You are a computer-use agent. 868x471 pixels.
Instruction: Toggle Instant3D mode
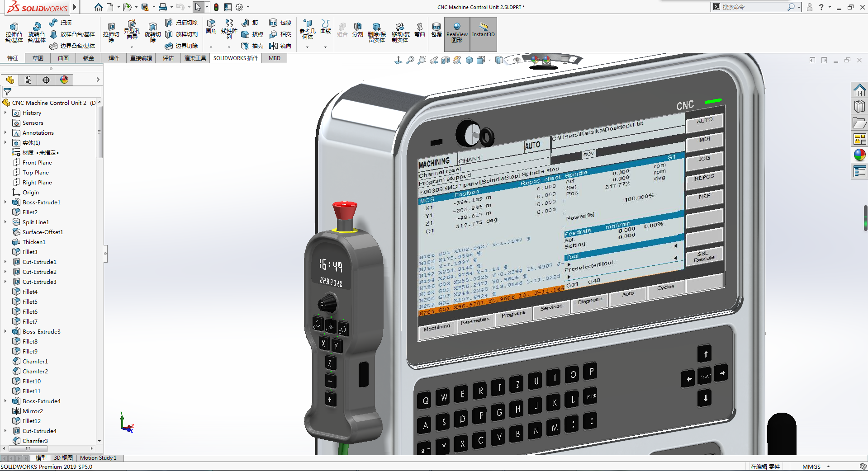click(483, 34)
